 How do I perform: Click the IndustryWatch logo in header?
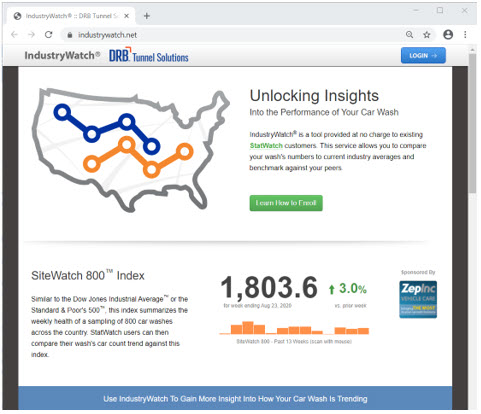tap(62, 55)
